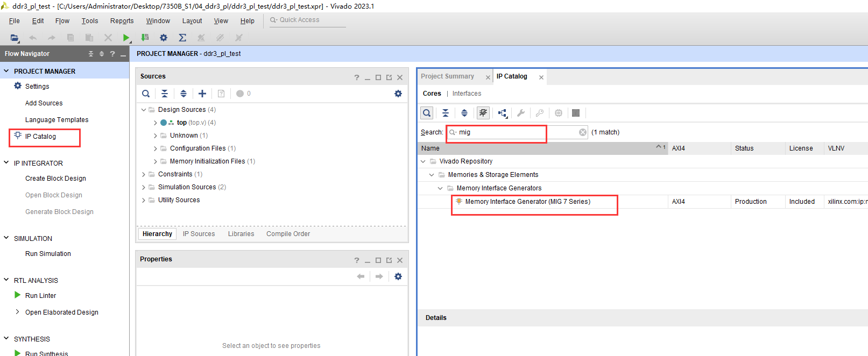868x356 pixels.
Task: Click the Quick Access search field
Action: click(307, 20)
